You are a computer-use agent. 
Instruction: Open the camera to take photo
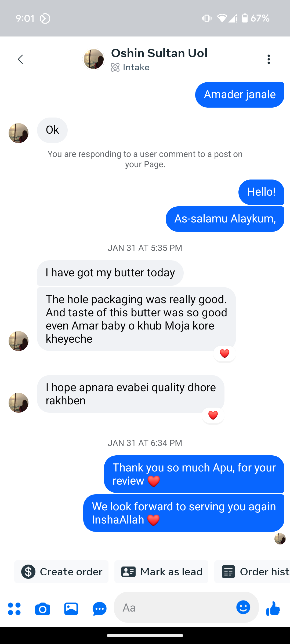(43, 609)
